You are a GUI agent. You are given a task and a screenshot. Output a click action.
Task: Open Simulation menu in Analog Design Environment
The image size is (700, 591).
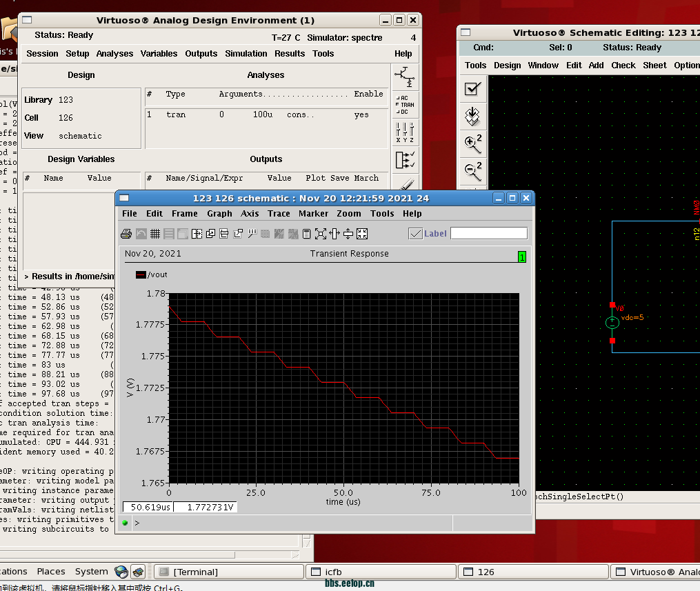coord(246,54)
